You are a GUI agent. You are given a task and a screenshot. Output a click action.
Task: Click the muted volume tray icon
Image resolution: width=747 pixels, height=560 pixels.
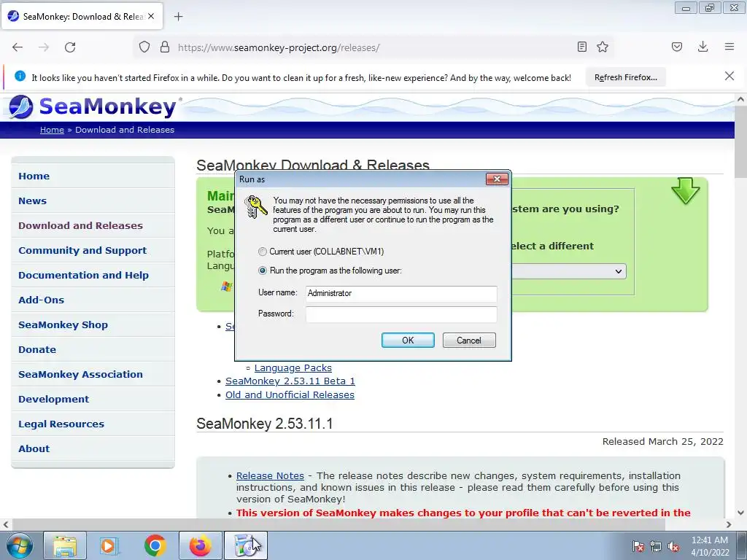(673, 547)
